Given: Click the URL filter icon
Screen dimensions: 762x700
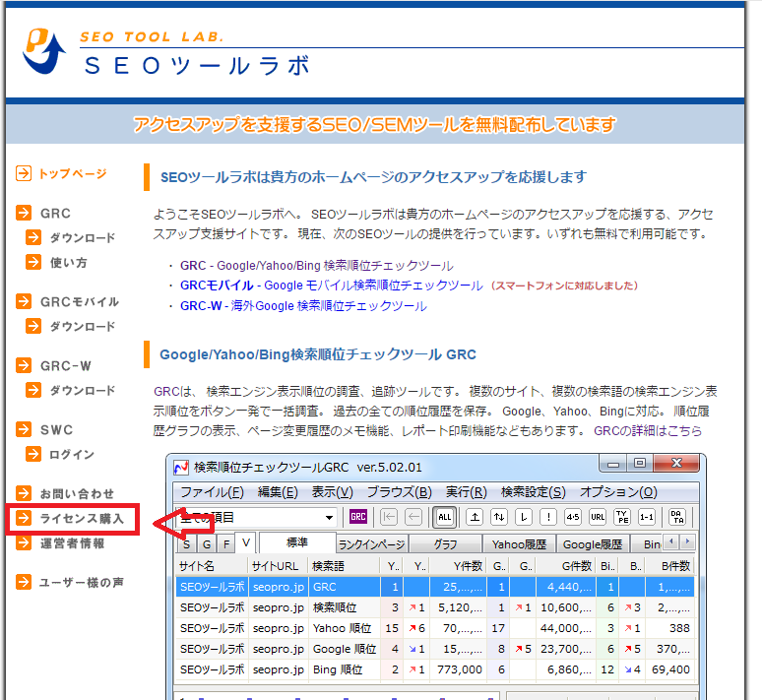Looking at the screenshot, I should (x=598, y=517).
